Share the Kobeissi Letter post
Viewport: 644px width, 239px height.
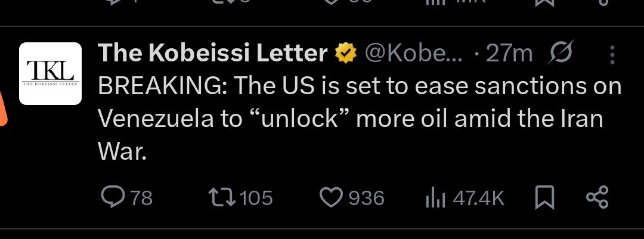point(597,197)
